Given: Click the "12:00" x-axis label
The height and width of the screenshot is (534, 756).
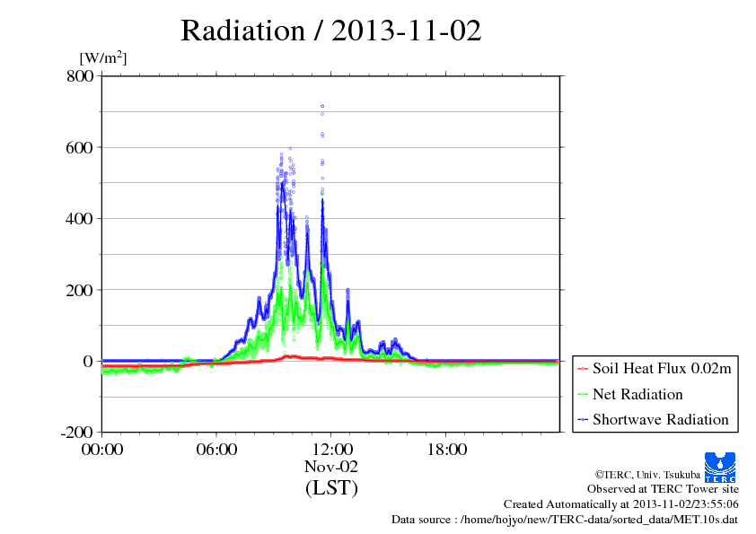Looking at the screenshot, I should (x=332, y=450).
